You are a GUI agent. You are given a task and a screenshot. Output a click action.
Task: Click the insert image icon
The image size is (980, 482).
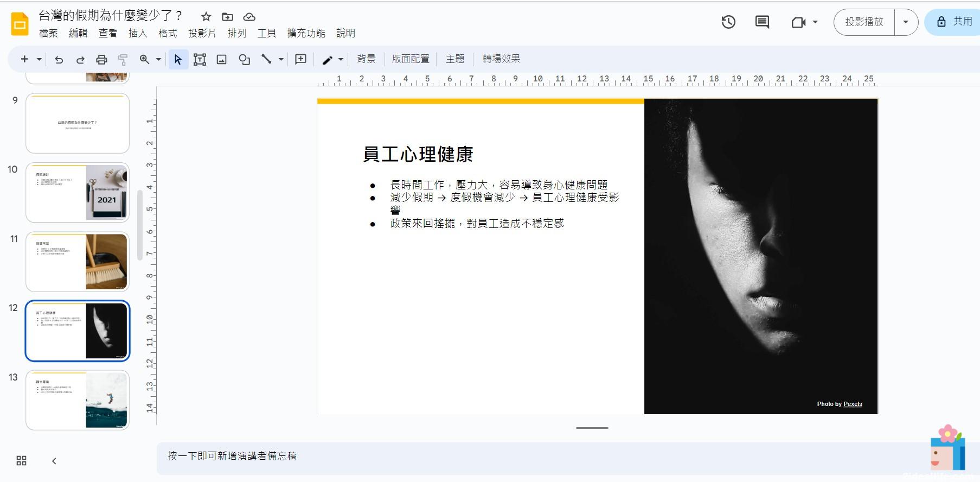pos(221,60)
